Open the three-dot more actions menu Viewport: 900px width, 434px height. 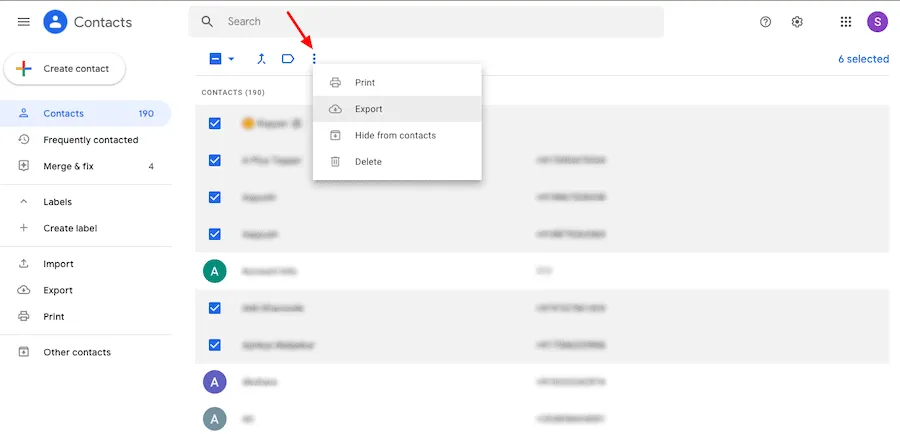tap(314, 59)
